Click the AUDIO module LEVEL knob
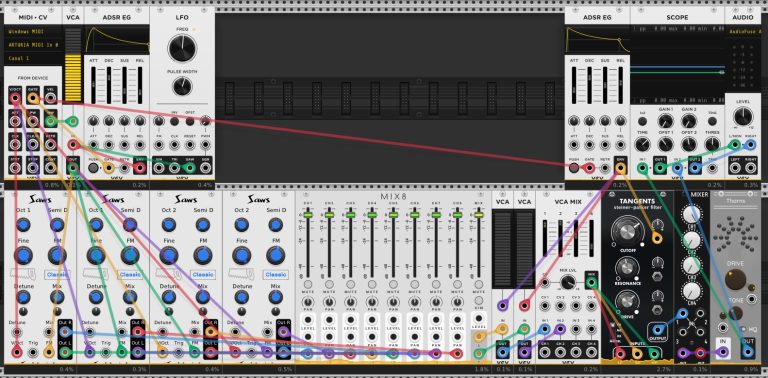 (x=743, y=117)
